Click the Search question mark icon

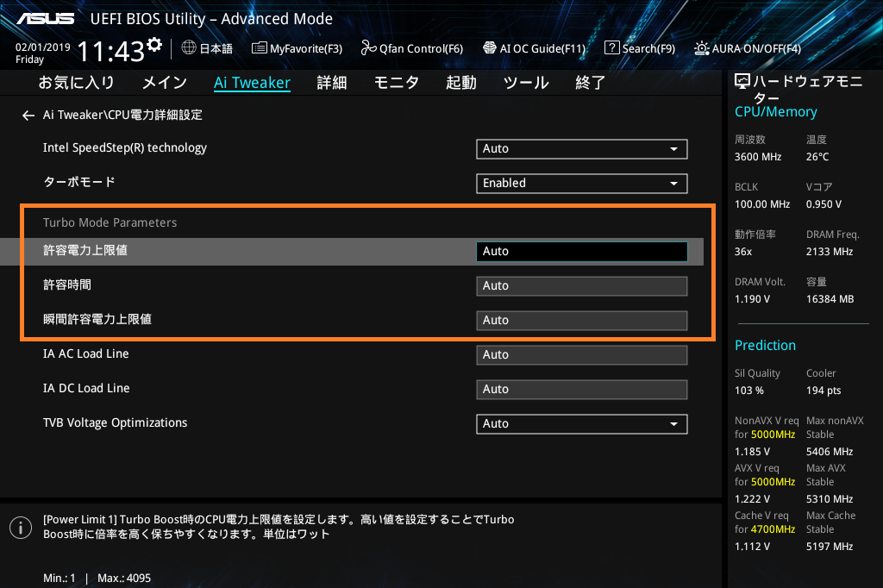(x=611, y=47)
